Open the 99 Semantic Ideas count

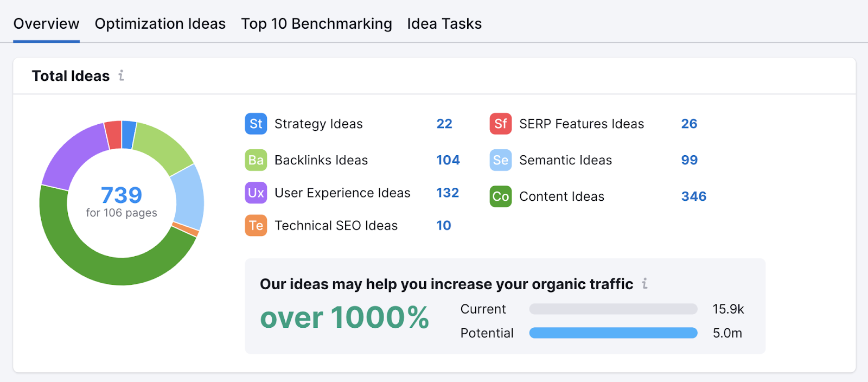[688, 160]
